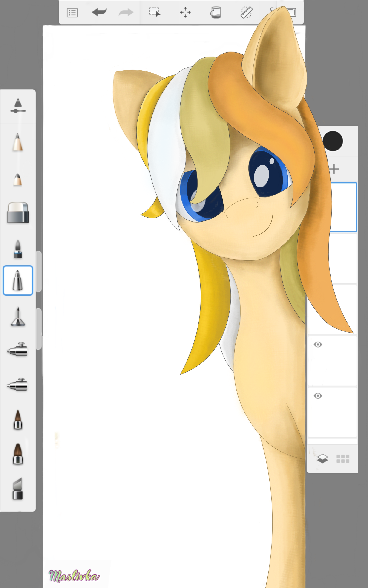This screenshot has height=588, width=368.
Task: Pick the fine technical ink pen
Action: 18,316
